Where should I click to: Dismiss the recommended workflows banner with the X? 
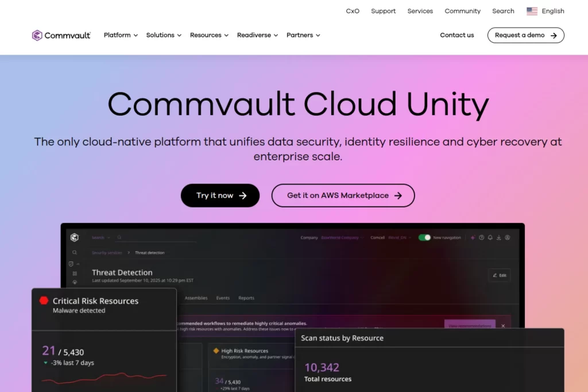(x=503, y=326)
